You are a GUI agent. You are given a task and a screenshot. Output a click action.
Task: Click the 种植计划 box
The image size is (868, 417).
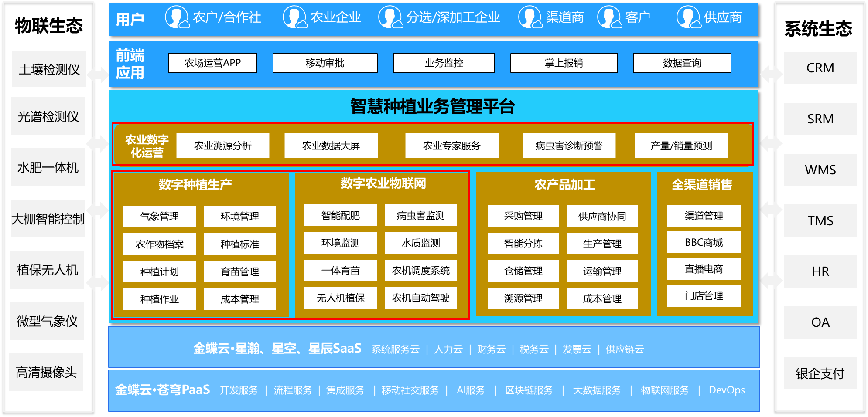coord(160,271)
